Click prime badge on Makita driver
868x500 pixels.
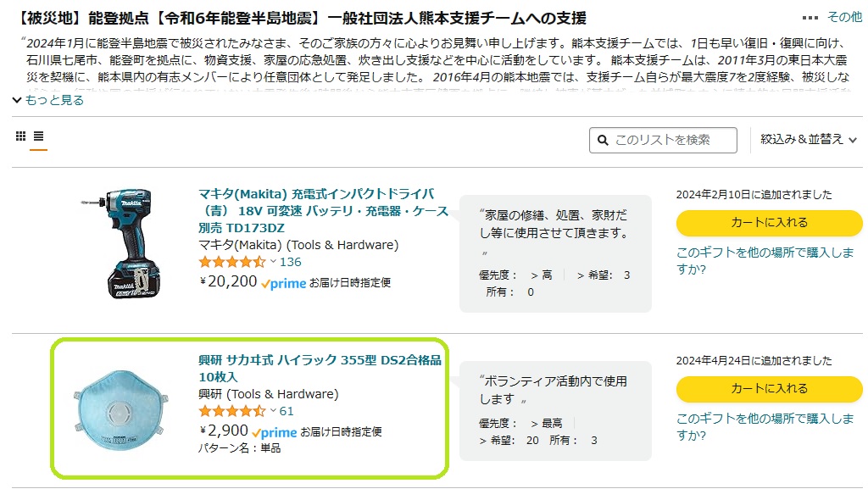click(283, 284)
